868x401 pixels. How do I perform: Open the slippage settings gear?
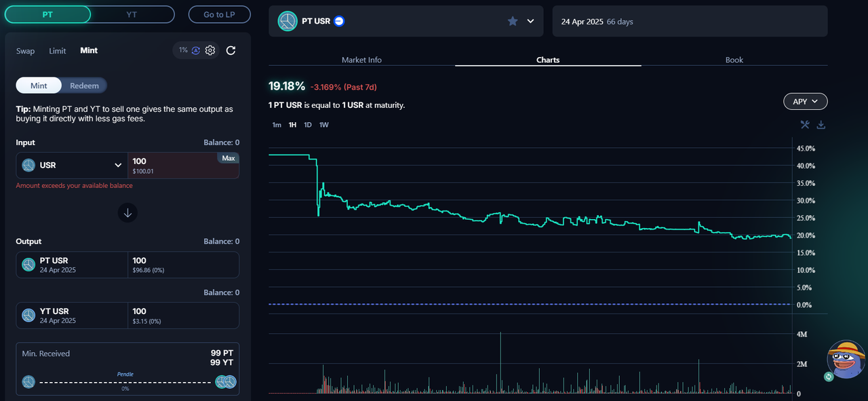[x=210, y=50]
